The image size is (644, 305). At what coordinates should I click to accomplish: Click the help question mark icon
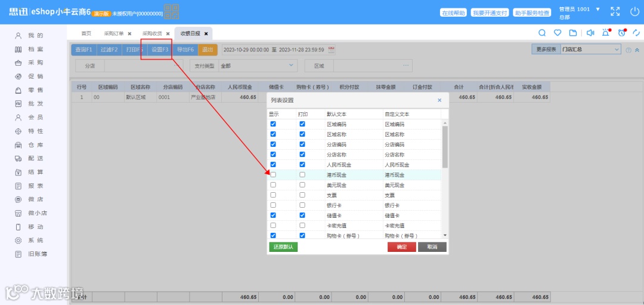coord(628,50)
